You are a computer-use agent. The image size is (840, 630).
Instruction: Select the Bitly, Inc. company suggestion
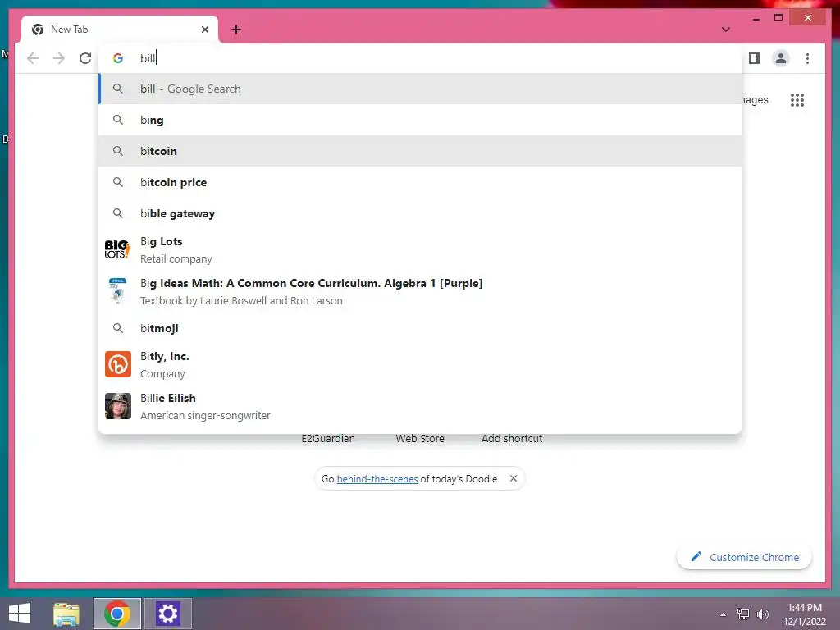[x=421, y=364]
